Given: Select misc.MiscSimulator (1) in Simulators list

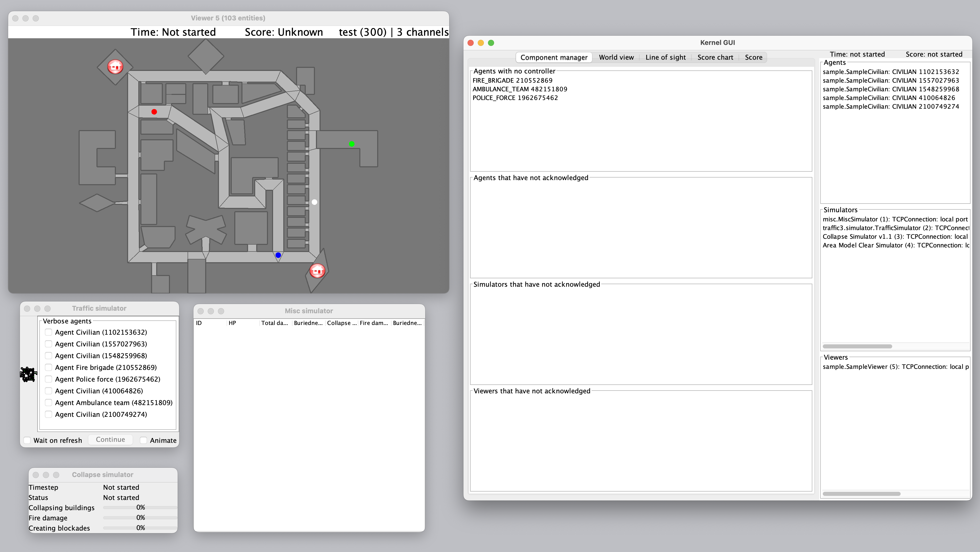Looking at the screenshot, I should (895, 219).
